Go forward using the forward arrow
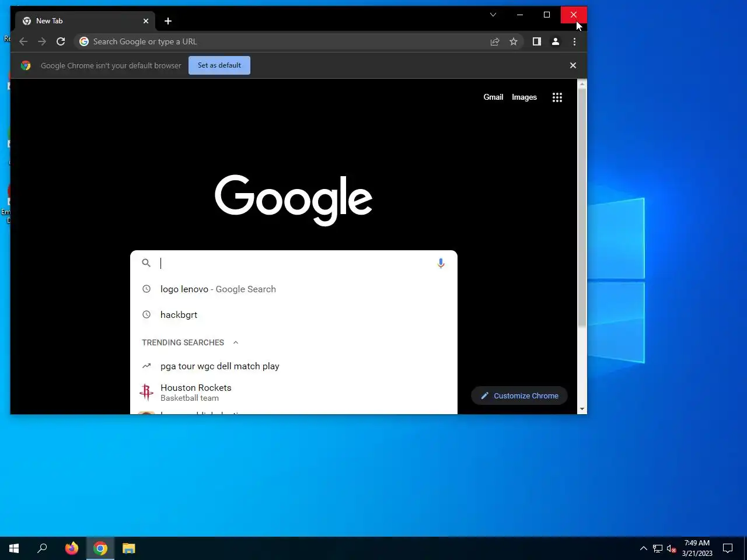Image resolution: width=747 pixels, height=560 pixels. click(x=42, y=41)
